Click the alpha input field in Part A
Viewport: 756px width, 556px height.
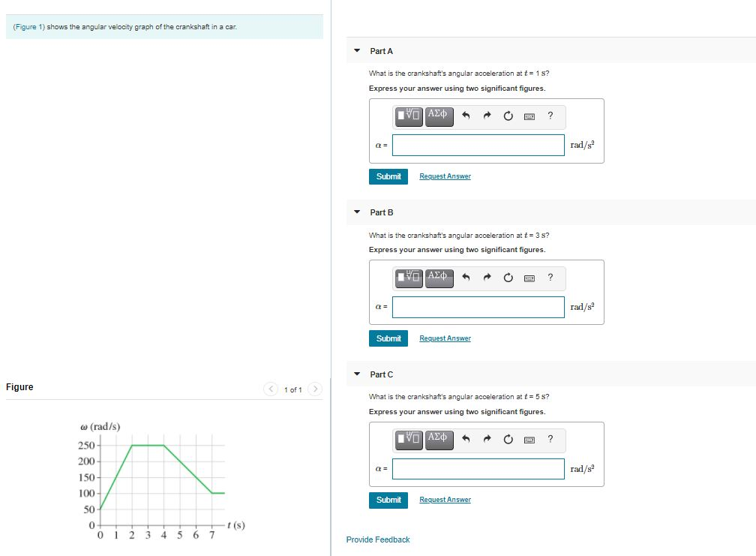click(x=478, y=145)
